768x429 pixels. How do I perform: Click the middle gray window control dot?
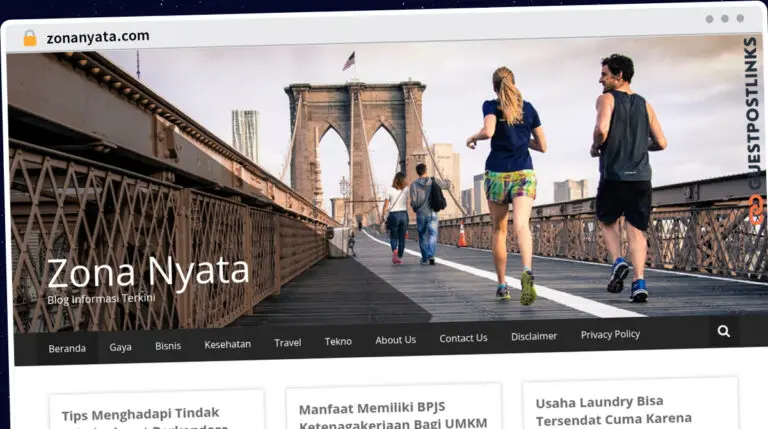[725, 19]
